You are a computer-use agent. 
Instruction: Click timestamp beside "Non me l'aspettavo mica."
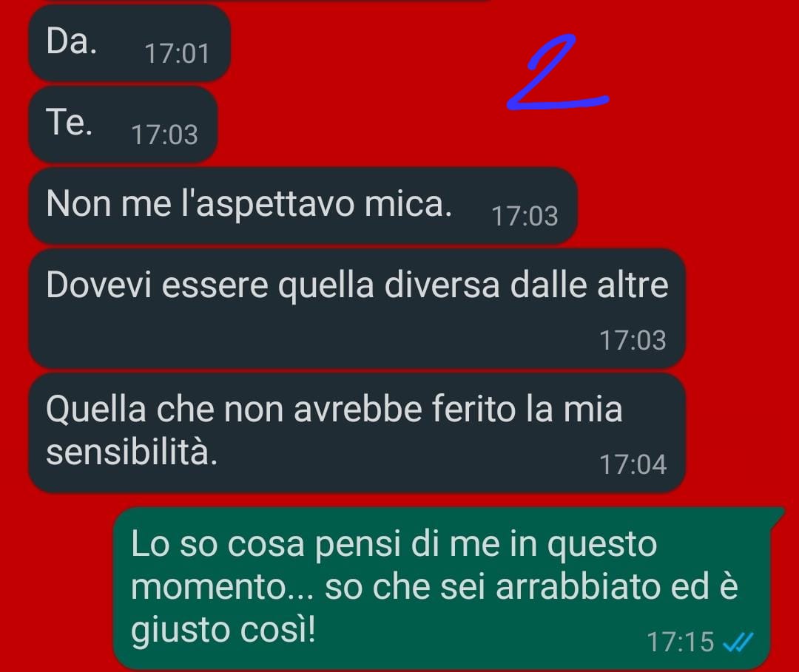(525, 216)
